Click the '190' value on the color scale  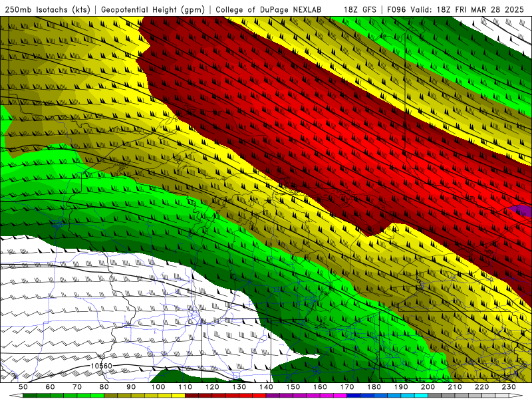pos(401,387)
